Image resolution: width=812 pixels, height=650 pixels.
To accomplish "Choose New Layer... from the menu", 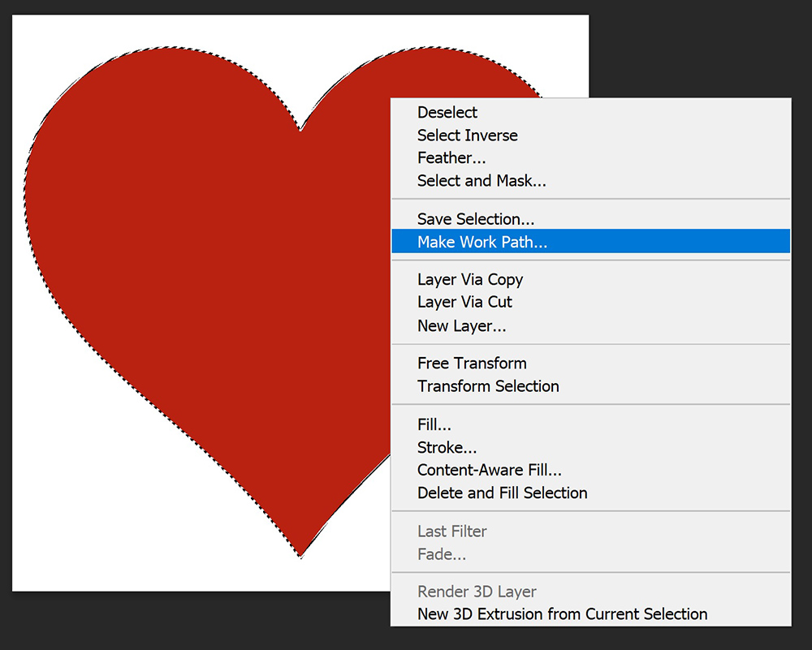I will [591, 325].
